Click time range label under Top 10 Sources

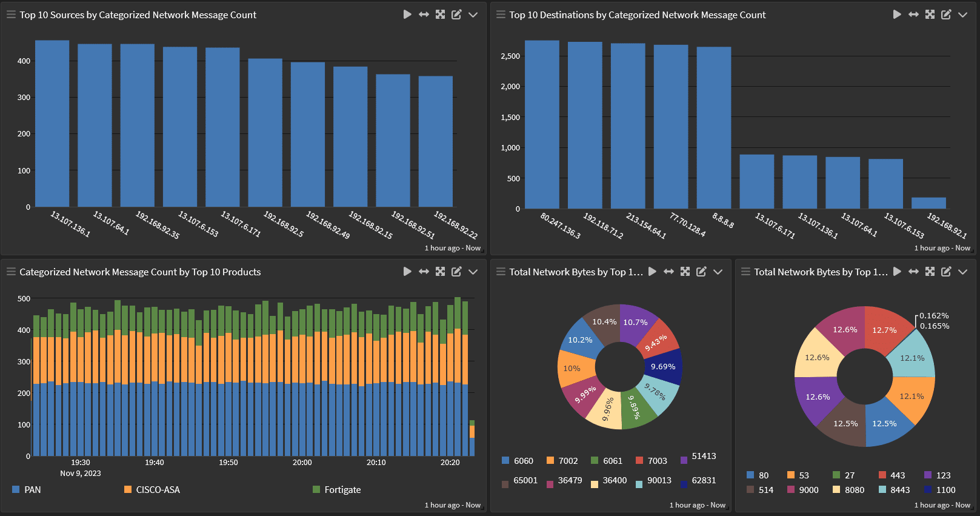(452, 248)
